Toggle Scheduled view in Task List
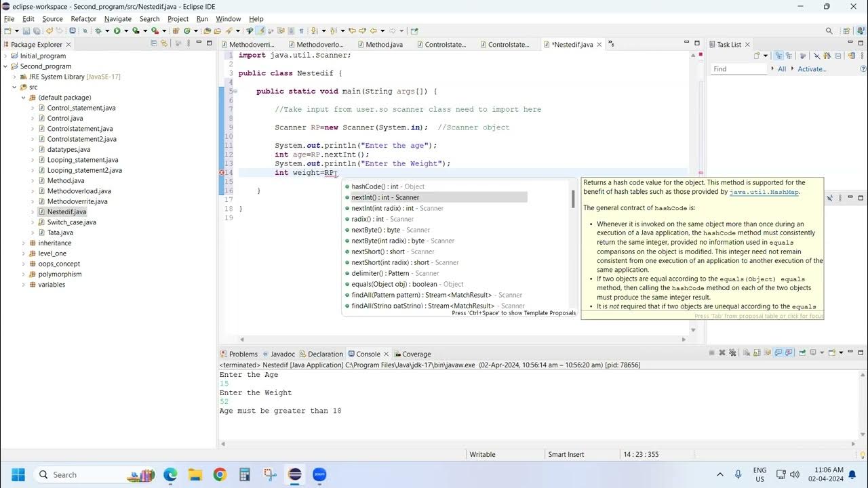 click(x=789, y=56)
